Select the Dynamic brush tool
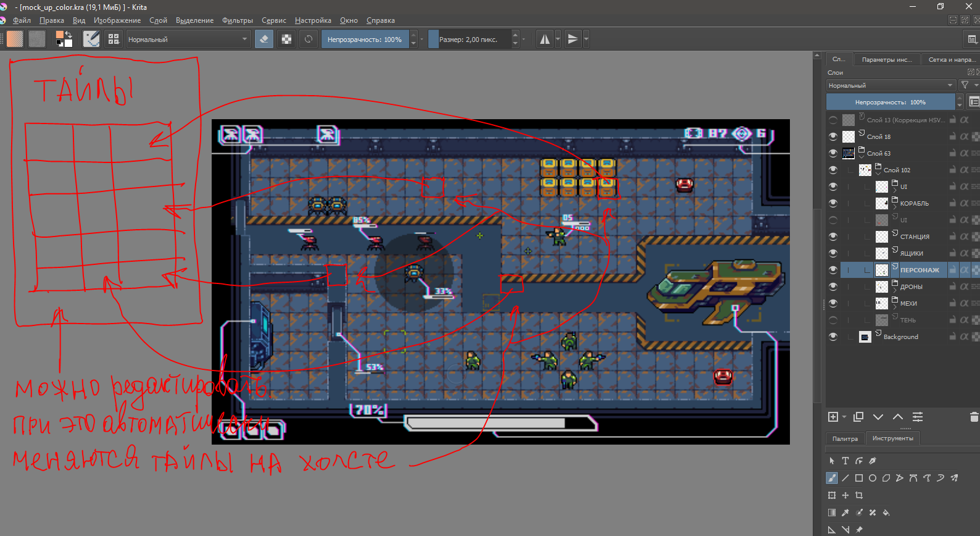The width and height of the screenshot is (980, 536). pyautogui.click(x=941, y=478)
